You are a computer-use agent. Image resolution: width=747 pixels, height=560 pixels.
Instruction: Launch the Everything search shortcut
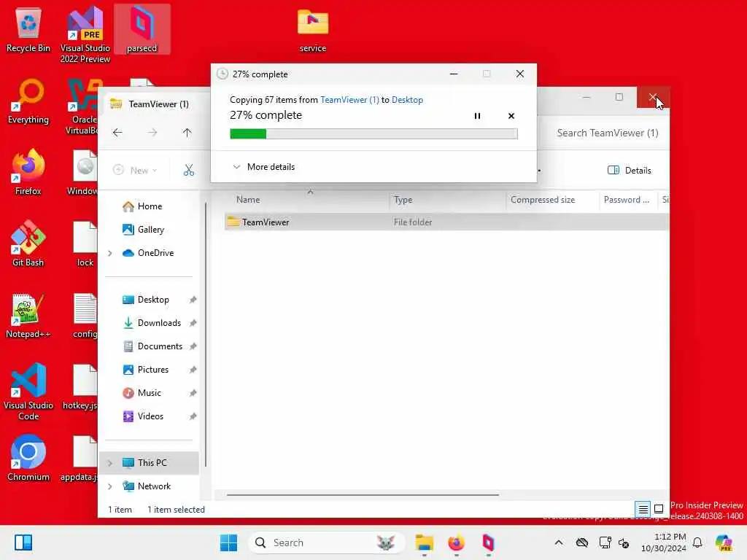tap(28, 102)
